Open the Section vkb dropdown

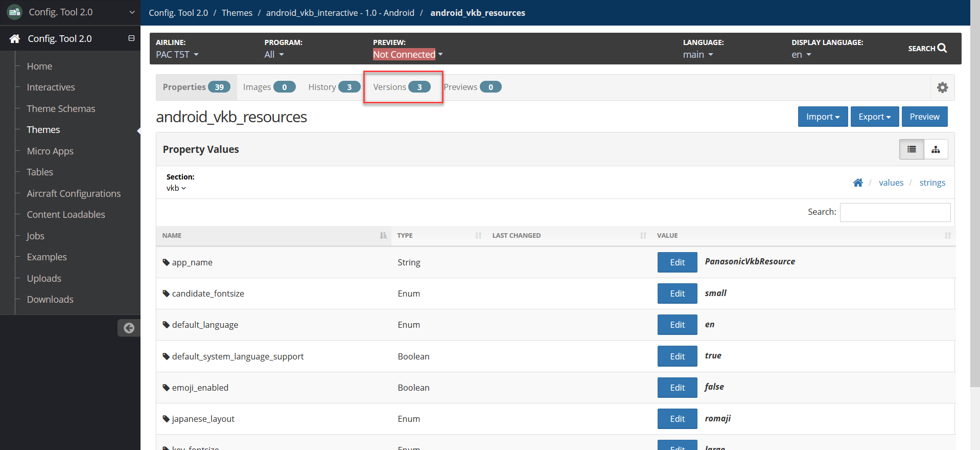point(176,188)
